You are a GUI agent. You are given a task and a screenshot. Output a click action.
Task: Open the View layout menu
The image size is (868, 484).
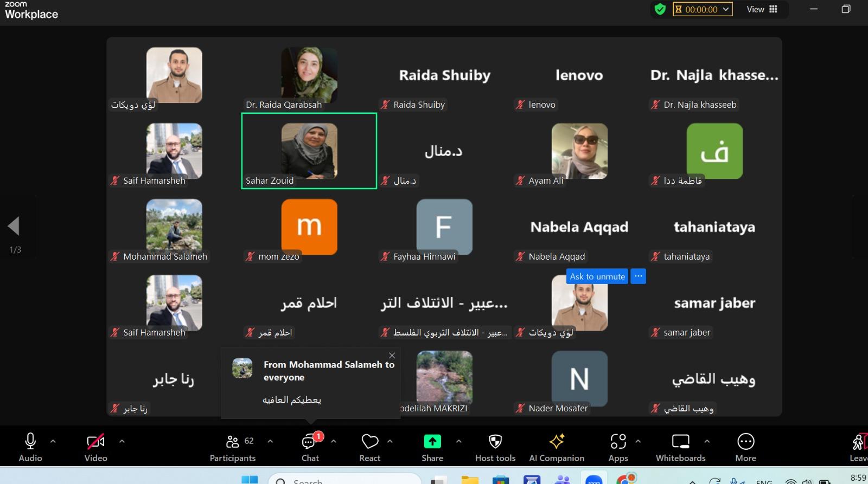click(762, 9)
